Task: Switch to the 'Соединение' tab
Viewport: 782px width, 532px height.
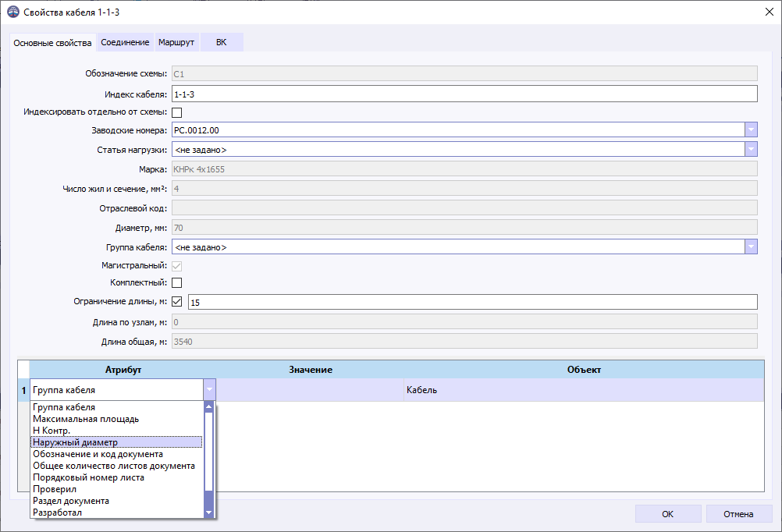Action: click(x=125, y=42)
